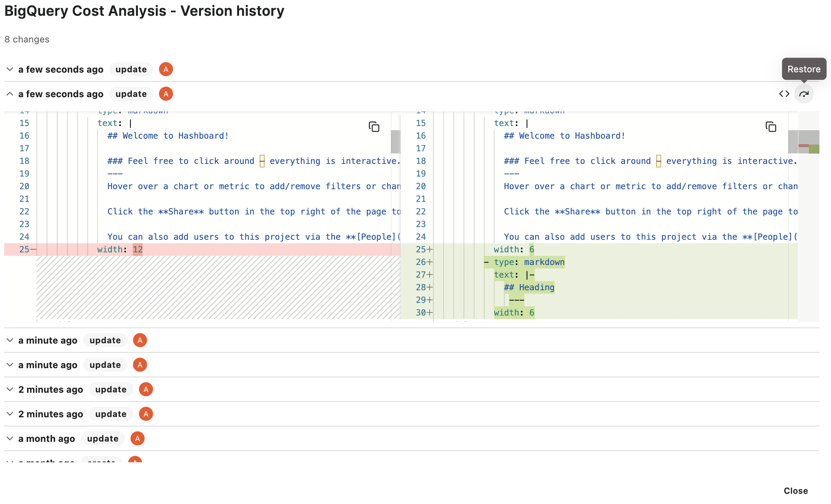Click the avatar on 'a month ago' update row

(138, 439)
